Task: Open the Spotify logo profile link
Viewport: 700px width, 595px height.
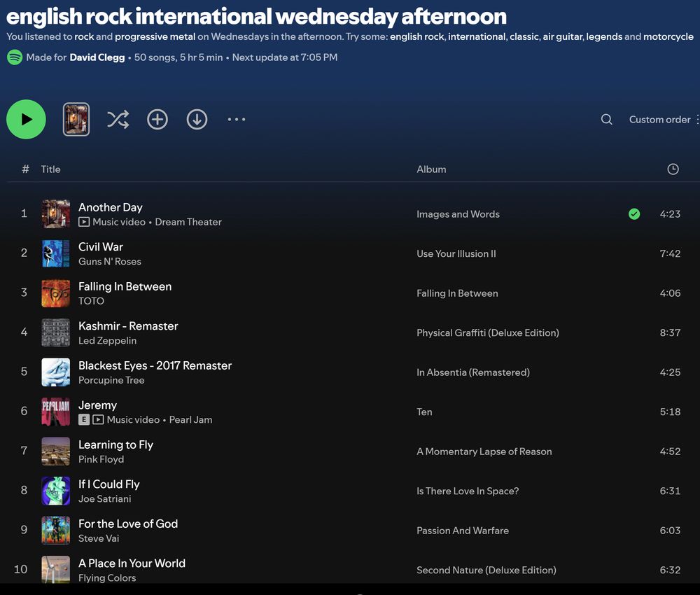Action: 15,57
